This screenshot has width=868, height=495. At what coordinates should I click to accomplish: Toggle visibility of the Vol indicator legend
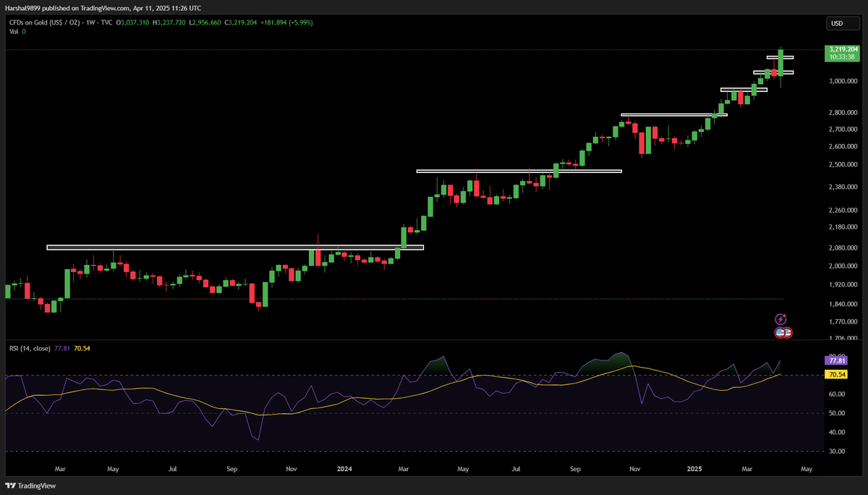pyautogui.click(x=12, y=31)
